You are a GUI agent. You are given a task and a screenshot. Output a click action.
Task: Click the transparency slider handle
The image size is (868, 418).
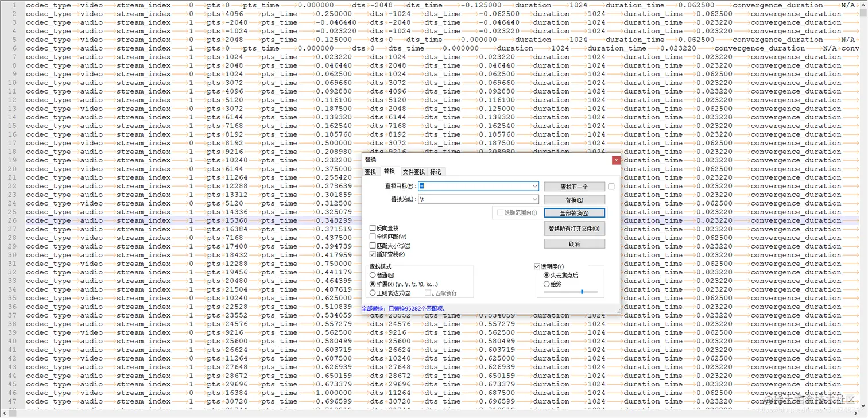coord(582,292)
